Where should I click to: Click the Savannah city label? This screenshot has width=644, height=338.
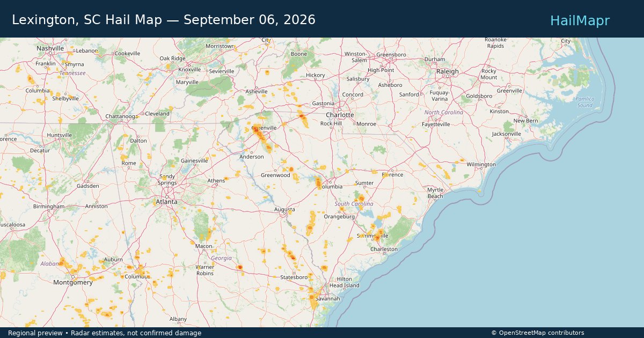pos(327,298)
